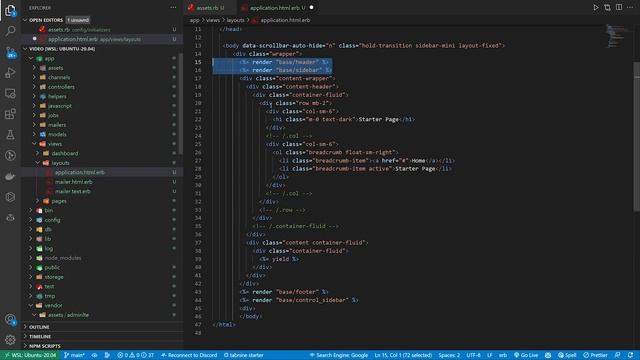Viewport: 640px width, 360px height.
Task: Open editor More Actions ellipsis
Action: click(630, 7)
